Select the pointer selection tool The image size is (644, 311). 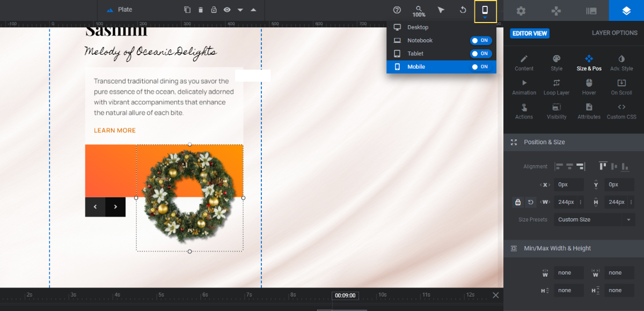(x=441, y=10)
